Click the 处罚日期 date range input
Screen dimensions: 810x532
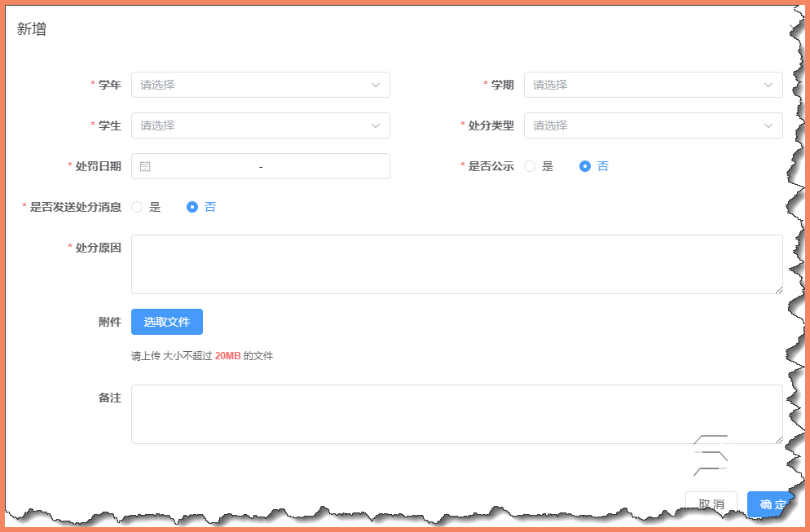click(x=261, y=166)
